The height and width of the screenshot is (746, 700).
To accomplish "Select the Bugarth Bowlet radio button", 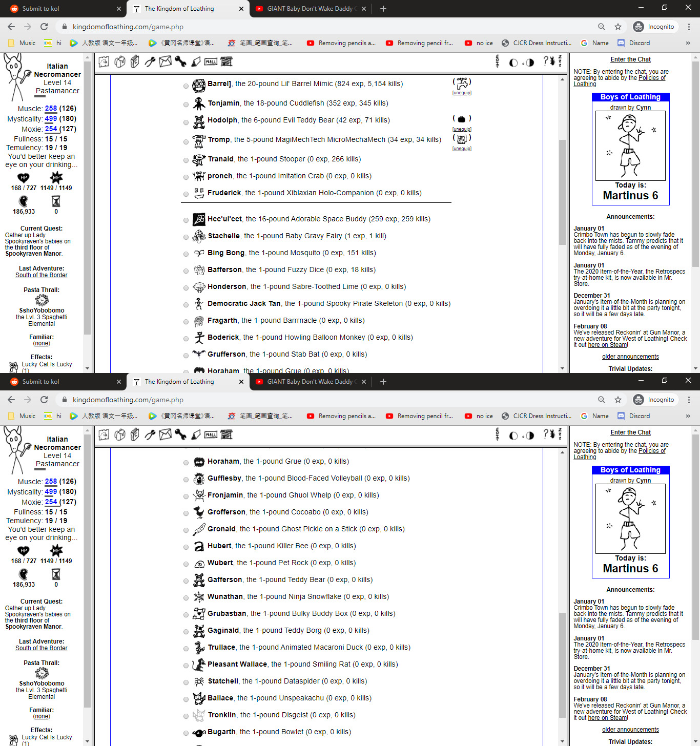I will [x=186, y=733].
